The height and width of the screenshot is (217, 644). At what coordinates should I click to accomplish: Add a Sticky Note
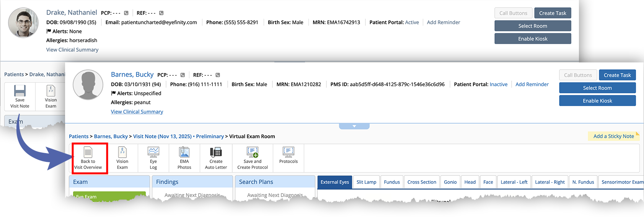[613, 136]
